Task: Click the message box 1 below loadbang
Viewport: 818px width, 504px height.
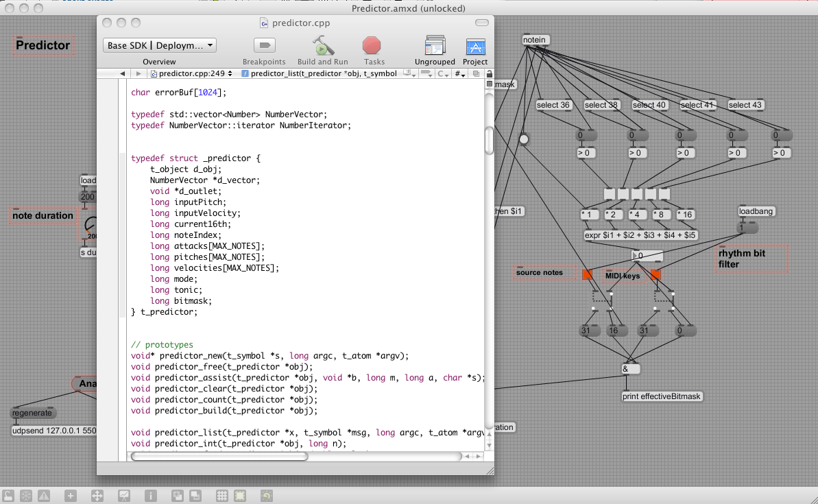Action: point(747,228)
